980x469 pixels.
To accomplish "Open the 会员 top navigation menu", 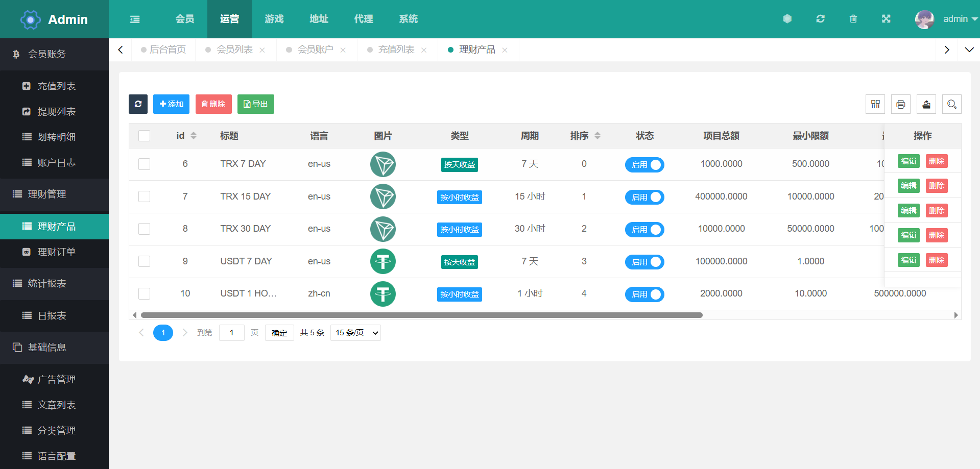I will [x=185, y=19].
